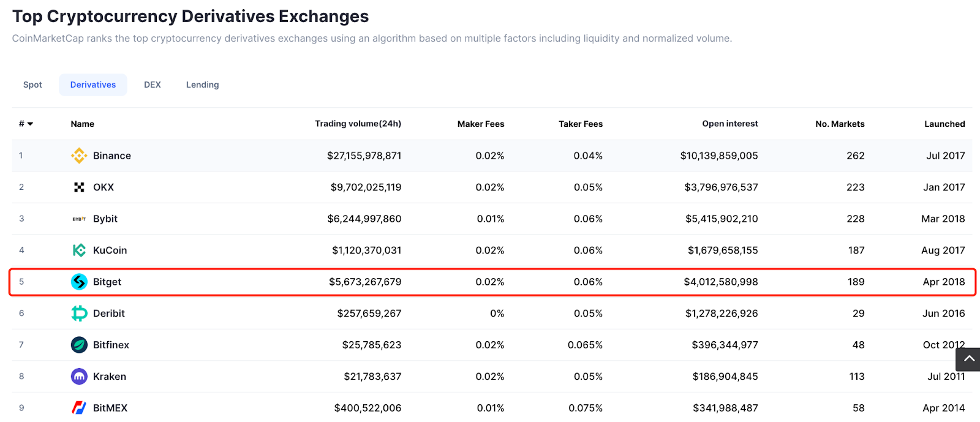Click Kraken open interest $186,904,845

coord(725,376)
